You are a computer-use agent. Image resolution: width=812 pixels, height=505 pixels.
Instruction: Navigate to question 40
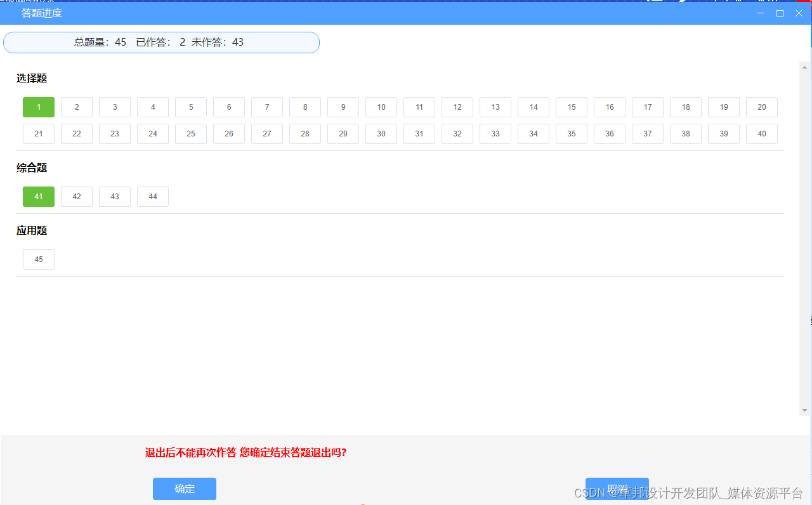761,133
